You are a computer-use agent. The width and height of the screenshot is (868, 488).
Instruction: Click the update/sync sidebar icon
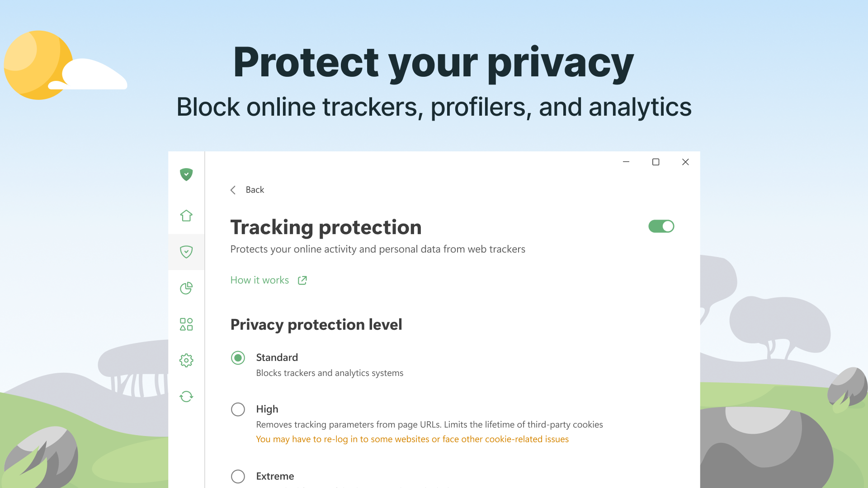186,396
